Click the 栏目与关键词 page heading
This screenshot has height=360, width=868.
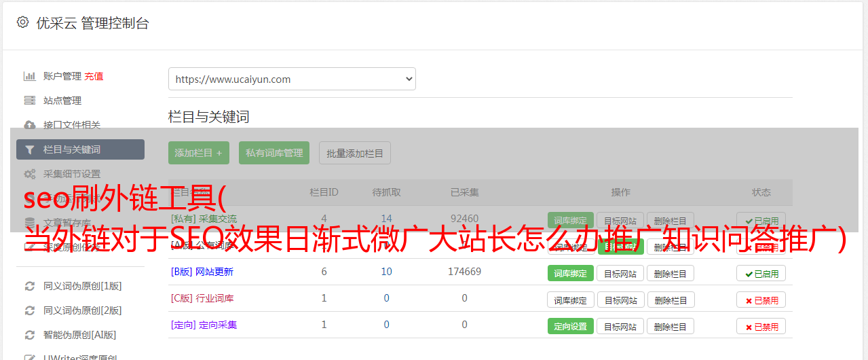(x=209, y=117)
